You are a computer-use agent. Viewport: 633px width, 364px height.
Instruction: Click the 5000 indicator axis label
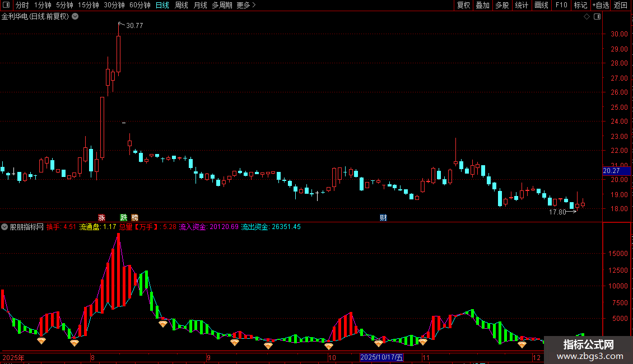[620, 319]
